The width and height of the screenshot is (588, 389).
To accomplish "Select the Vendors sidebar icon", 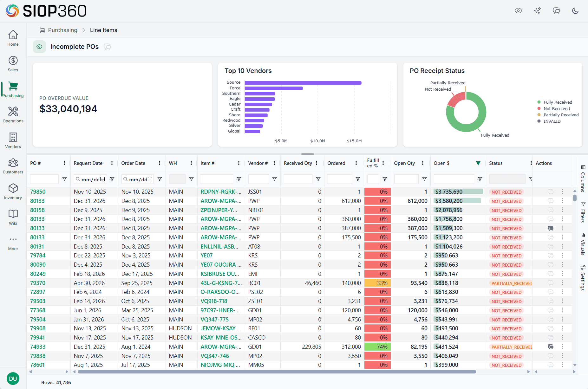I will (13, 139).
